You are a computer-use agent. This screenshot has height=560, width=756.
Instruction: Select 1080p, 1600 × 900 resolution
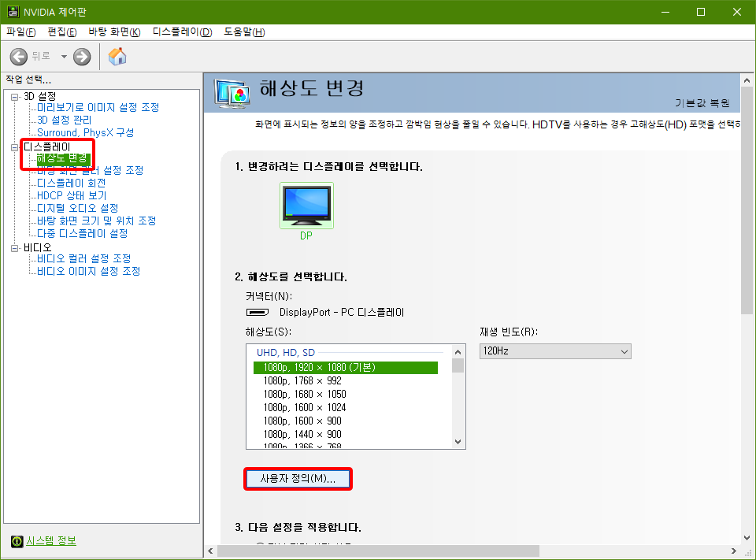pyautogui.click(x=302, y=421)
